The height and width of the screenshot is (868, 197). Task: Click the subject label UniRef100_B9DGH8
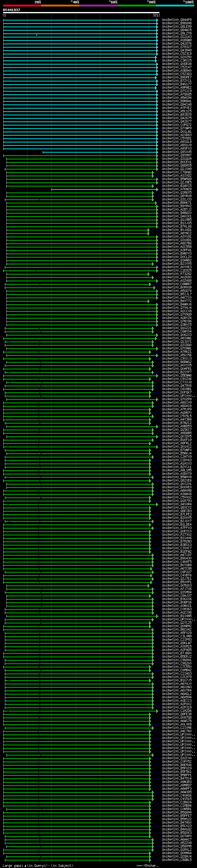click(177, 23)
